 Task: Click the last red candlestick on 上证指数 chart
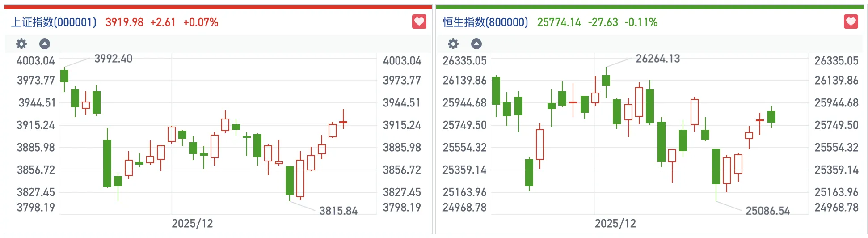coord(343,122)
